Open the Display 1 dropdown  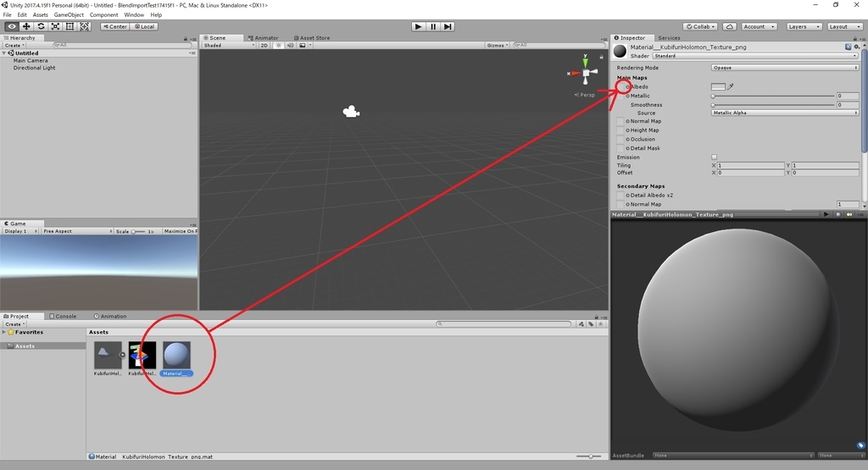point(20,231)
